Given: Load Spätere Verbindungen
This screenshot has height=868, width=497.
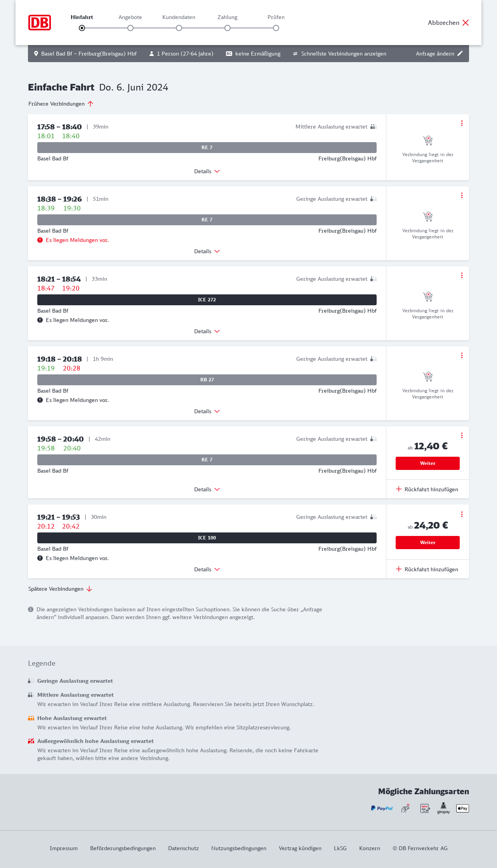Looking at the screenshot, I should point(60,589).
